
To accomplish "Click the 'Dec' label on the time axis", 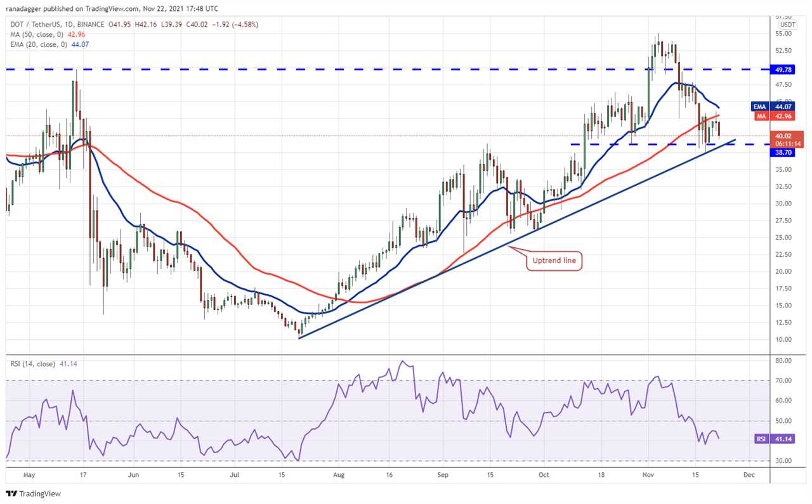I will coord(748,474).
